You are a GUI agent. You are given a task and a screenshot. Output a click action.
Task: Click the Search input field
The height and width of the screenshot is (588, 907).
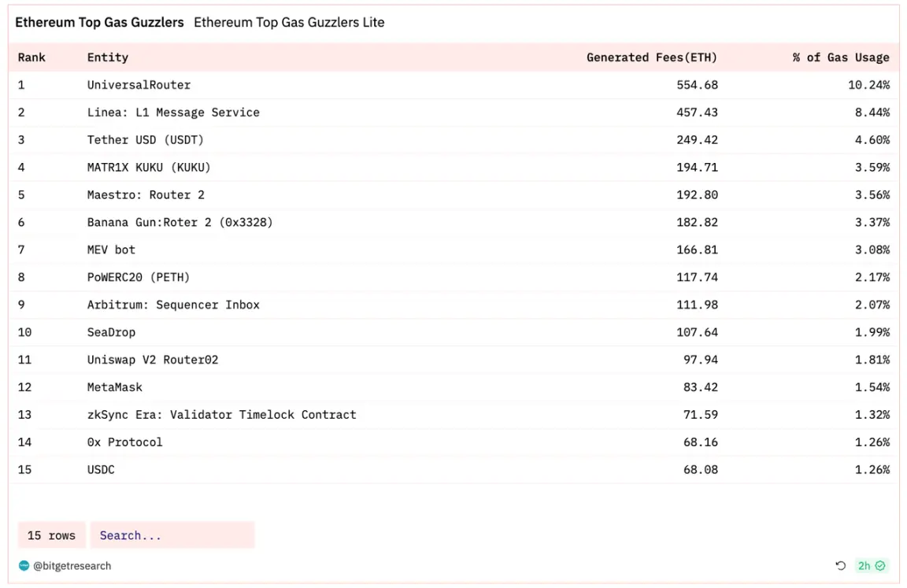[x=172, y=535]
